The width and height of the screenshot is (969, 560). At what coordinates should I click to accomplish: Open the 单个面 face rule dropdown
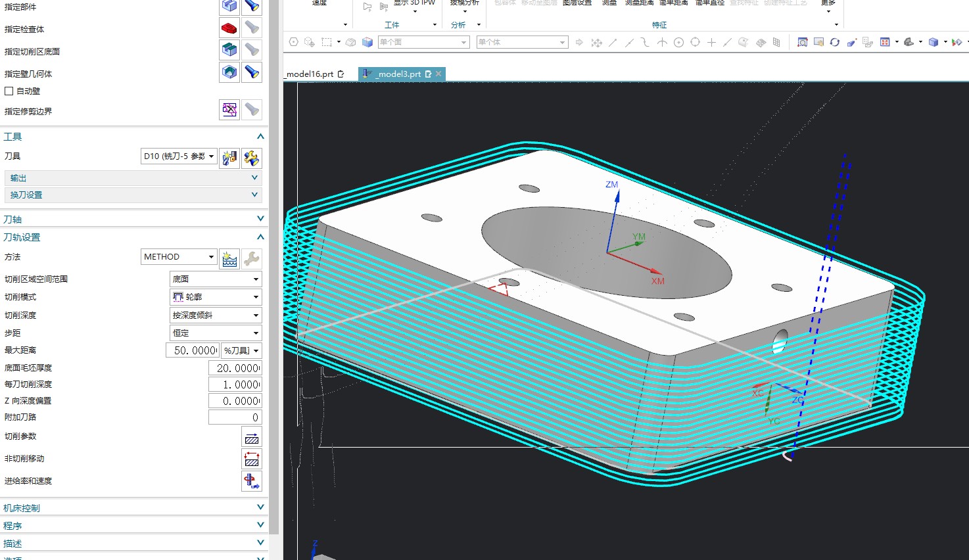coord(423,42)
